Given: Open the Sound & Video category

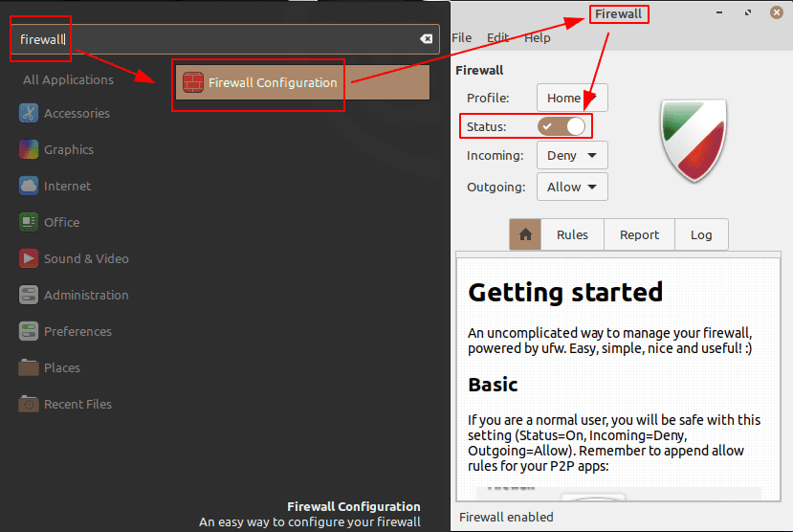Looking at the screenshot, I should pyautogui.click(x=75, y=259).
